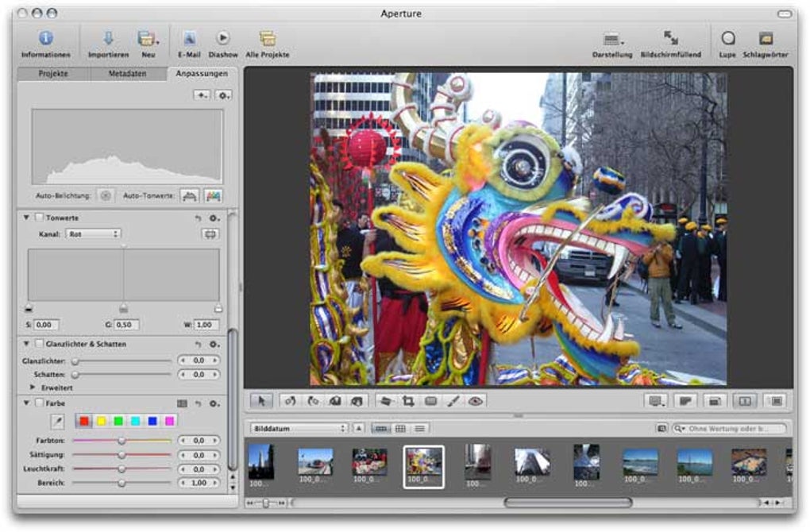Viewport: 810px width, 532px height.
Task: Switch to Bildschirmfüllend mode
Action: click(670, 39)
